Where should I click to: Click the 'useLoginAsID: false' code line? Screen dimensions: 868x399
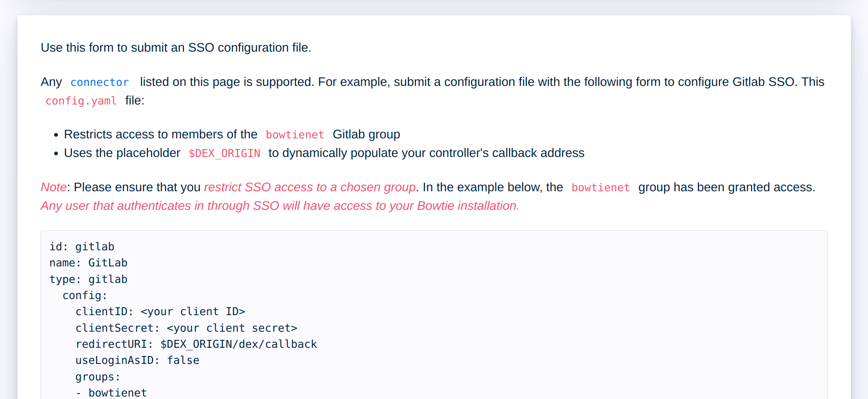click(x=137, y=361)
